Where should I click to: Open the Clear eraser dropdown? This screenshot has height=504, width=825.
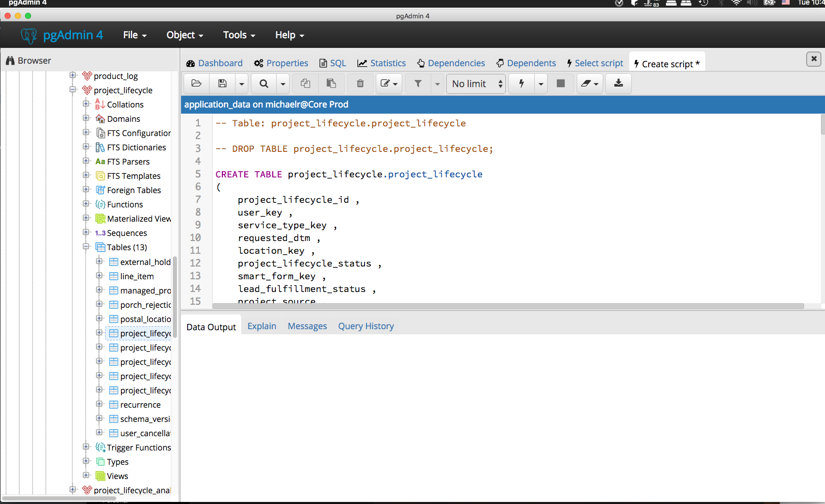pyautogui.click(x=589, y=84)
